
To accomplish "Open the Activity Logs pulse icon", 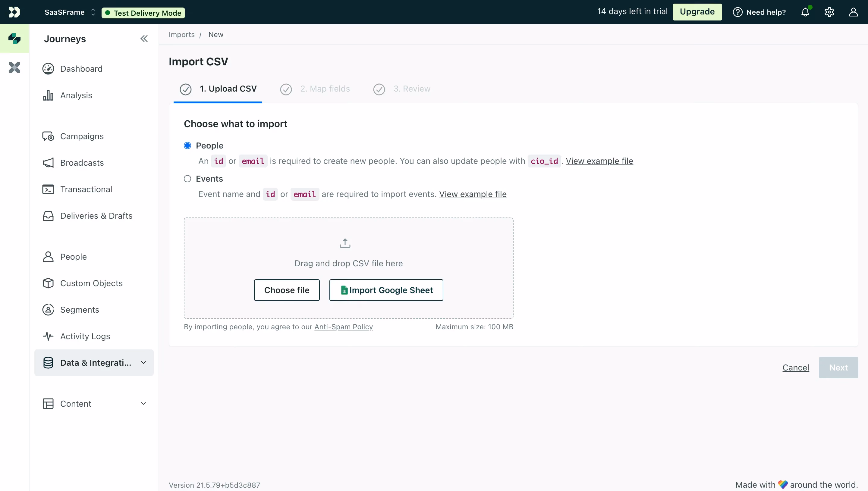I will (x=48, y=336).
